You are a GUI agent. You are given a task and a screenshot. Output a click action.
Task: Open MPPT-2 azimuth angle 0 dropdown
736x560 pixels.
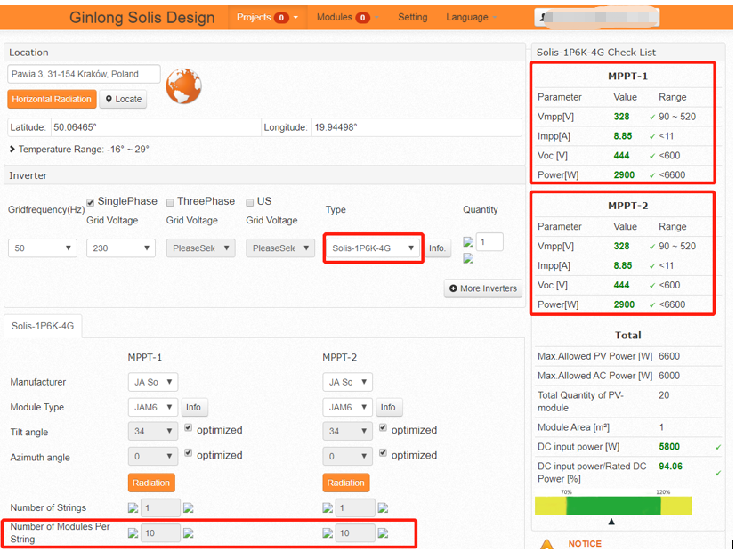tap(347, 456)
